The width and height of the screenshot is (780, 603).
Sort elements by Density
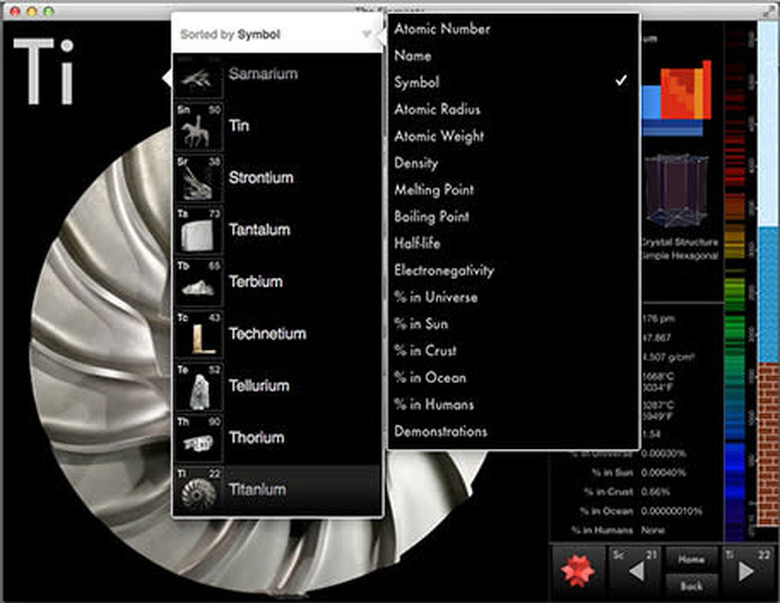[x=416, y=163]
